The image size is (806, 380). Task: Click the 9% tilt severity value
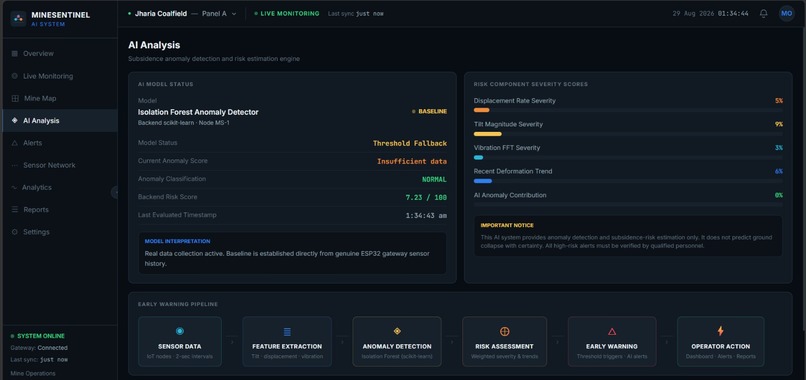779,124
